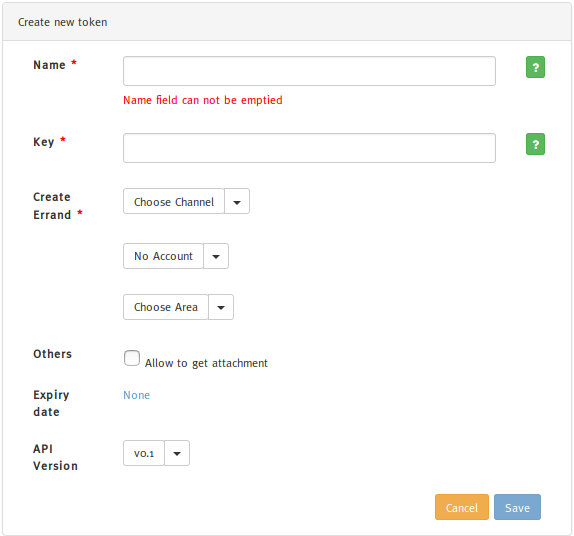
Task: Click the green help icon beside Key
Action: (x=535, y=144)
